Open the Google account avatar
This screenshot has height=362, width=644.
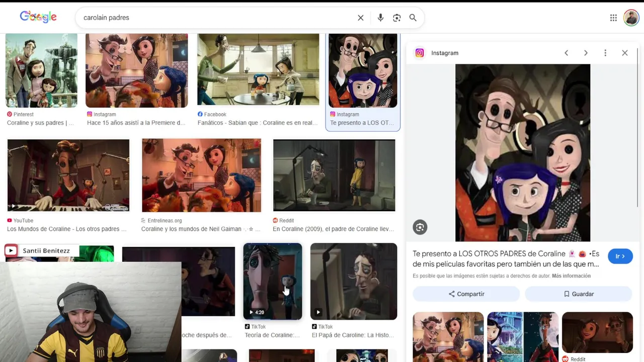pyautogui.click(x=631, y=18)
